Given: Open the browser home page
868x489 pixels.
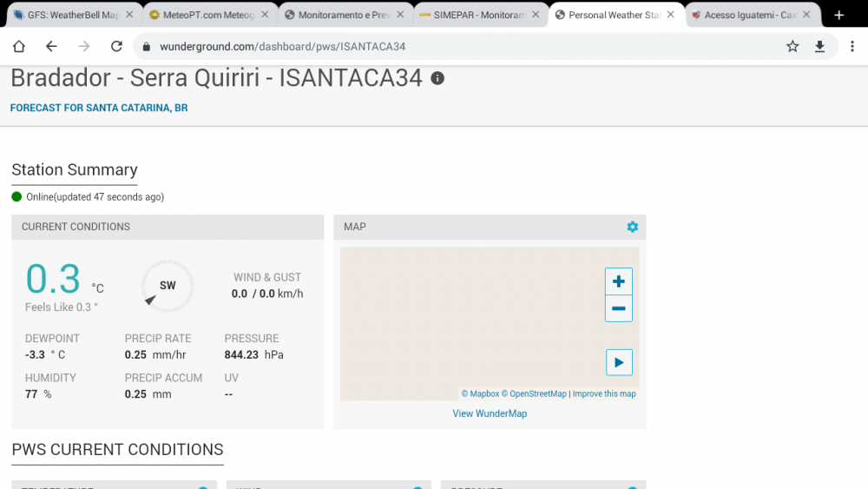Looking at the screenshot, I should point(19,47).
